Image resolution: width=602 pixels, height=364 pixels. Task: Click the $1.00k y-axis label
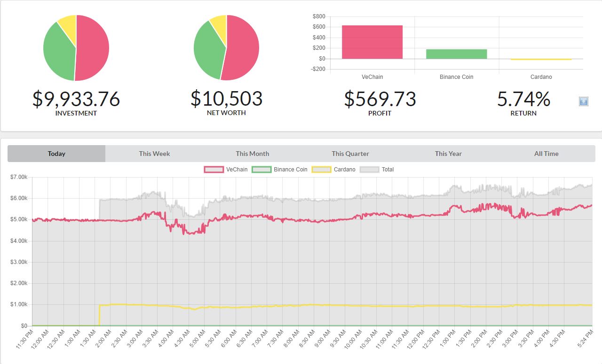[18, 304]
